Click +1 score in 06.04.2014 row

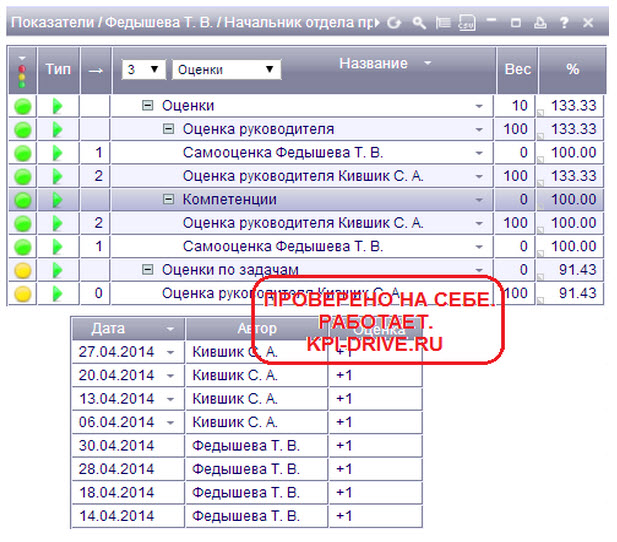344,422
